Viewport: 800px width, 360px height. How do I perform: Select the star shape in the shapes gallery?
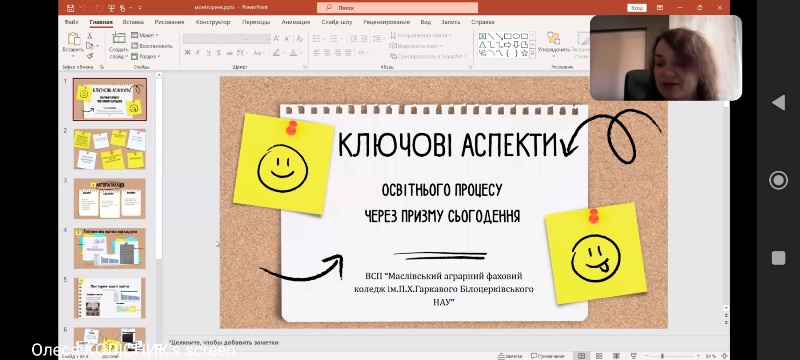pyautogui.click(x=524, y=53)
